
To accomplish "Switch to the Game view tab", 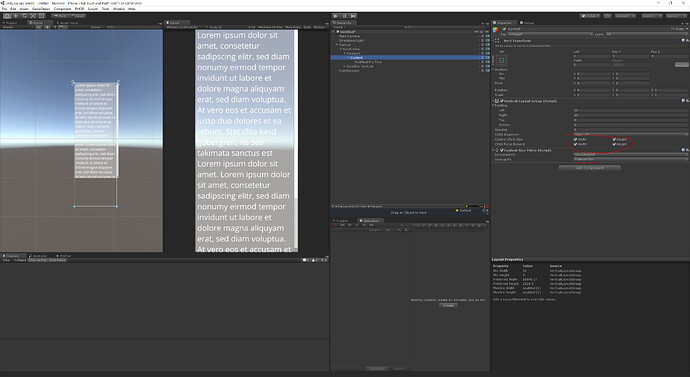I will [x=175, y=23].
